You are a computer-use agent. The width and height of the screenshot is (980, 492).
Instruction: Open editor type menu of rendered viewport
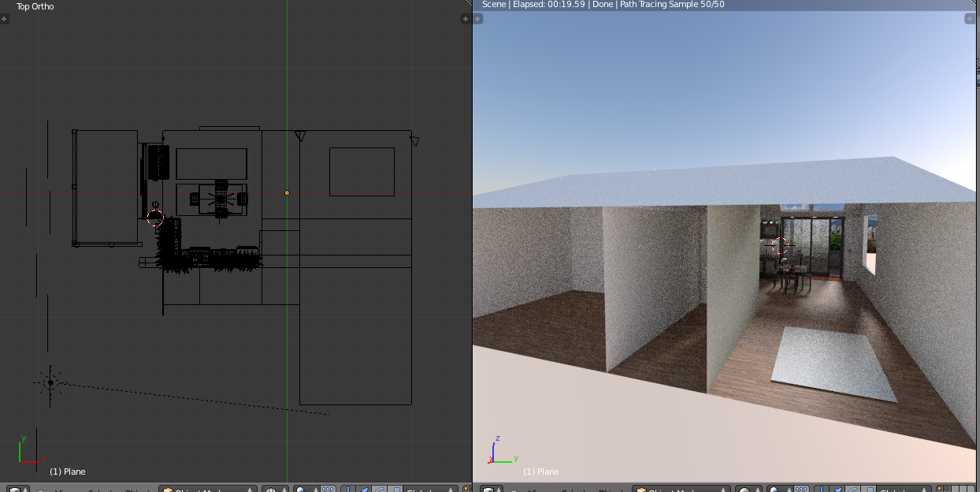[492, 488]
